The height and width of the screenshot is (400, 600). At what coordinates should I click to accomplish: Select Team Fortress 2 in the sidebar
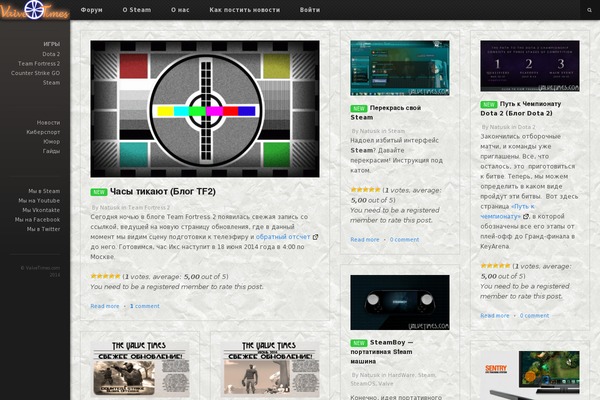tap(39, 64)
